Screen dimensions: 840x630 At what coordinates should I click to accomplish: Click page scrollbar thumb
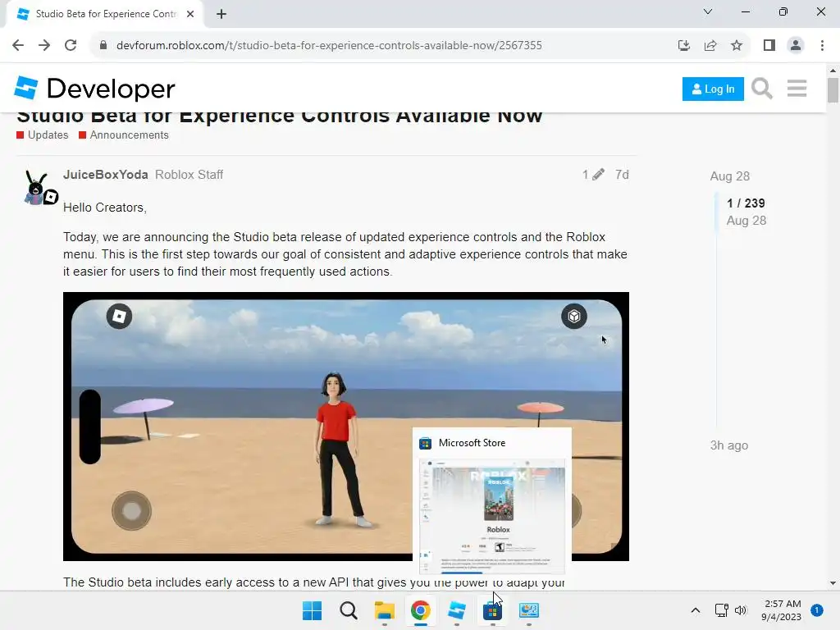coord(833,89)
